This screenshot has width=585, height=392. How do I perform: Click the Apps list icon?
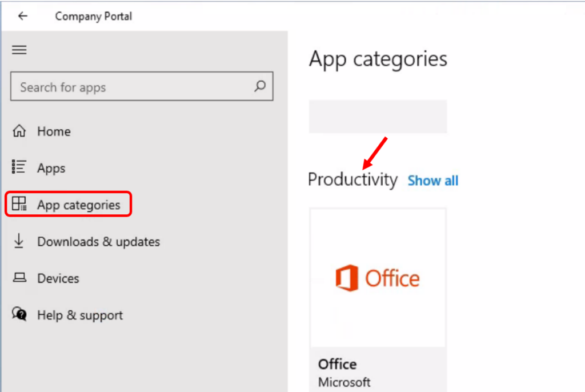(x=19, y=167)
